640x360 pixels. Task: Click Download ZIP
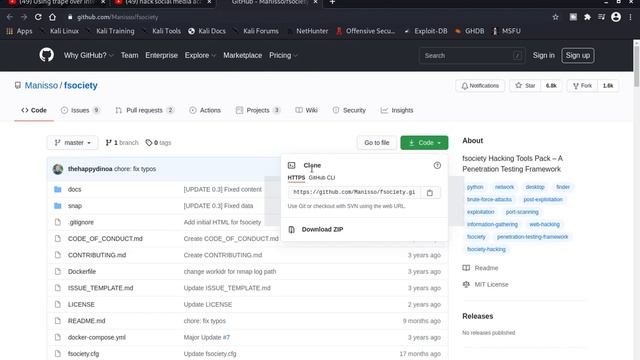[x=322, y=229]
